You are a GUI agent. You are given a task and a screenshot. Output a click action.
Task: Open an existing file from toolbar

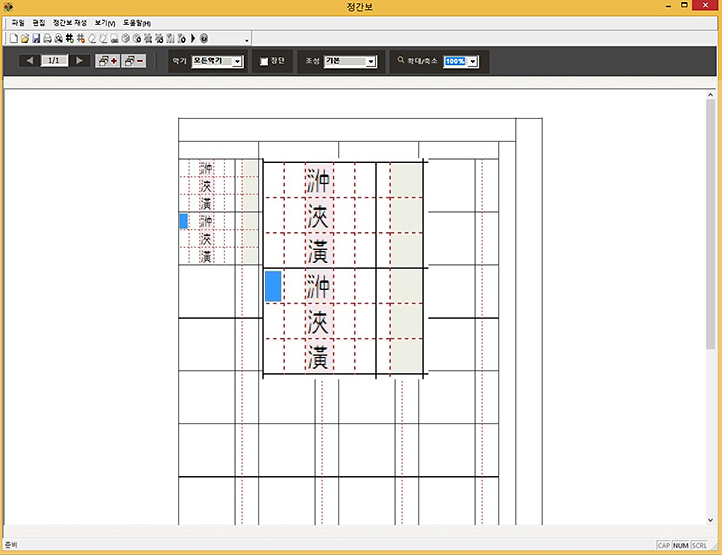(25, 38)
